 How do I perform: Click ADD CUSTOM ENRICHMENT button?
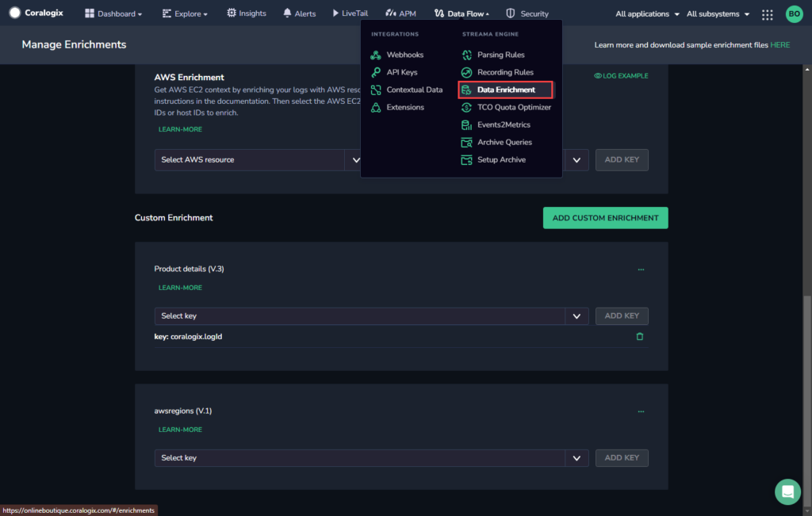[x=605, y=218]
